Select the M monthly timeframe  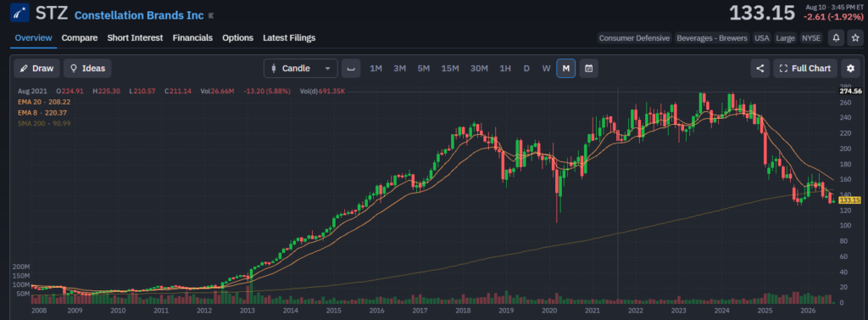pyautogui.click(x=565, y=68)
